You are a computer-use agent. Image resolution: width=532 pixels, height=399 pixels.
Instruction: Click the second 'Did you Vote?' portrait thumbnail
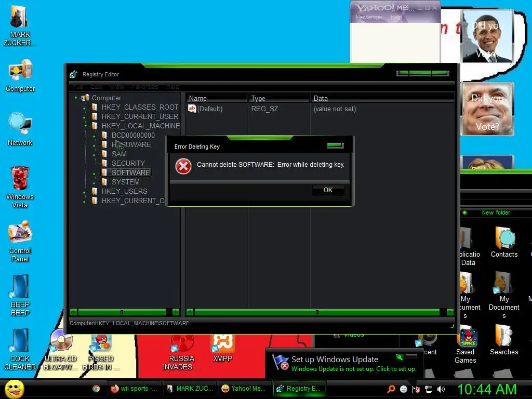point(487,109)
